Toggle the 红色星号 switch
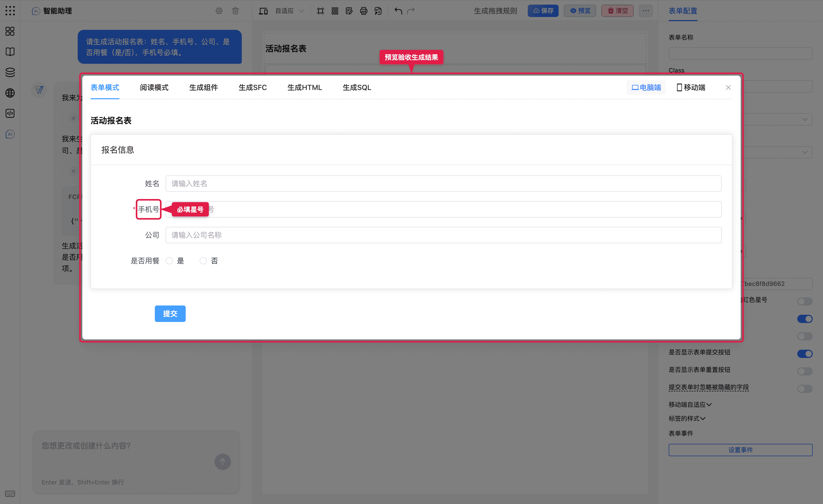 (805, 301)
